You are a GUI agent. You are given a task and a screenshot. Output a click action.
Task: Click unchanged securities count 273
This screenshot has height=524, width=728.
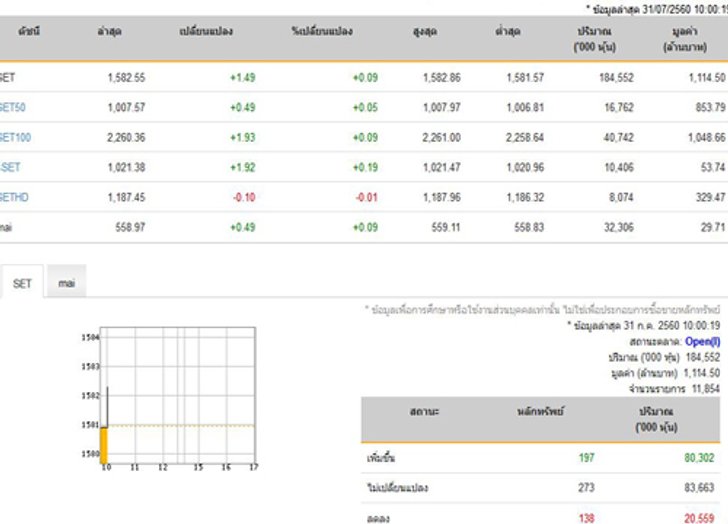click(586, 488)
